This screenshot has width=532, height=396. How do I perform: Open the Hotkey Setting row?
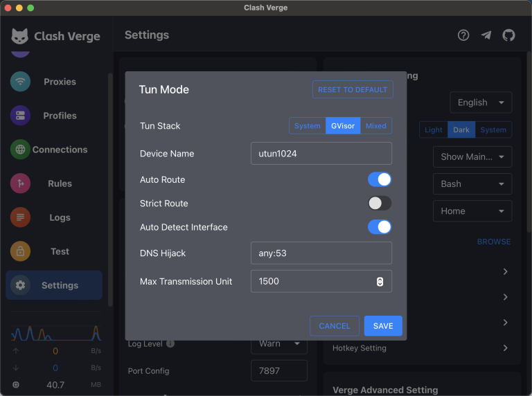point(422,348)
